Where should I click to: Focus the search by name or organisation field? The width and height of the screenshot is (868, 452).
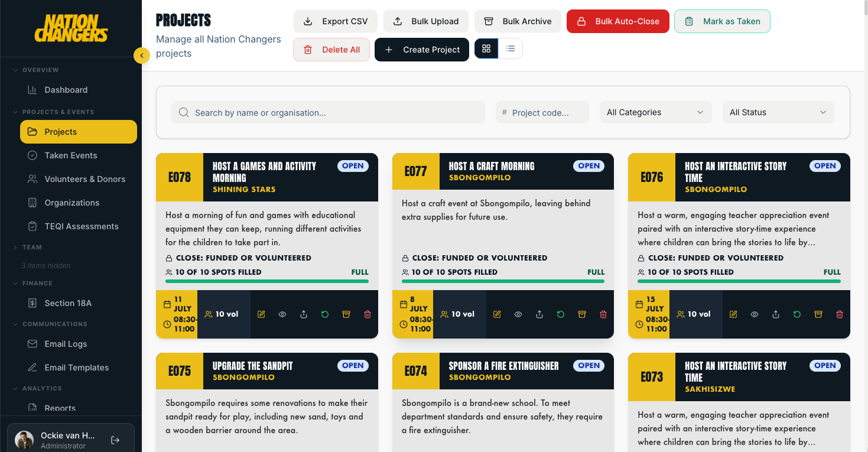tap(328, 112)
